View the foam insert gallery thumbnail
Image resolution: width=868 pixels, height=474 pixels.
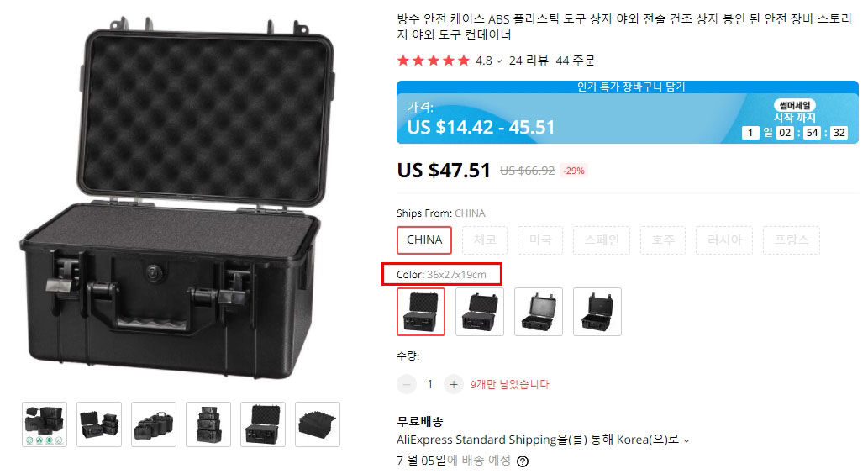coord(318,424)
